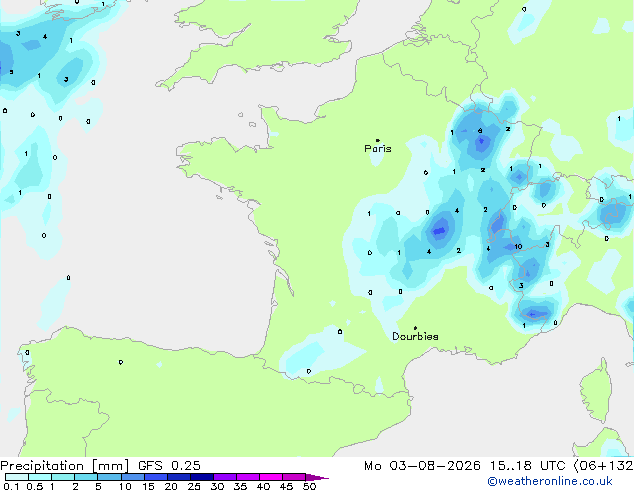634x490 pixels.
Task: Select the 40–45 mm magenta swatch
Action: 271,477
